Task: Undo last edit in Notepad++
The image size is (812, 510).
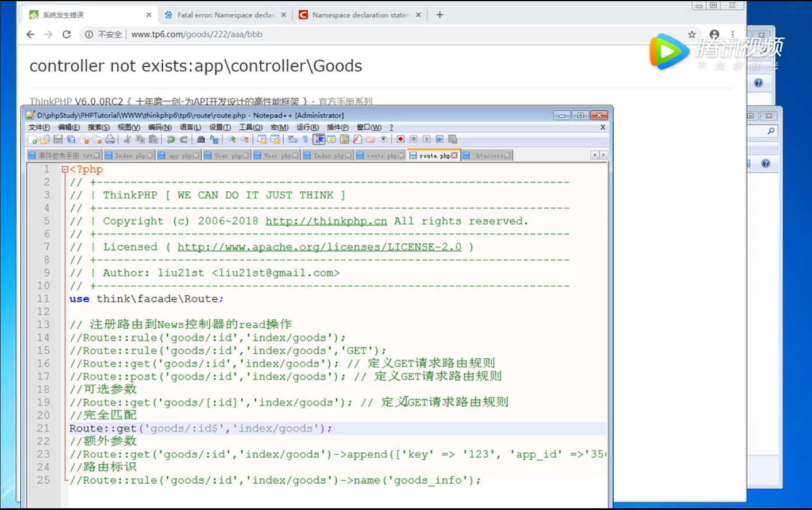Action: coord(171,139)
